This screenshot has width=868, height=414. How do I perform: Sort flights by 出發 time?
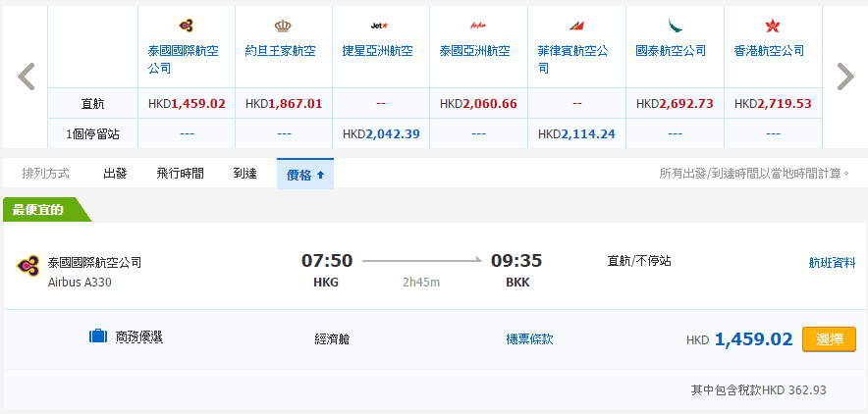115,174
